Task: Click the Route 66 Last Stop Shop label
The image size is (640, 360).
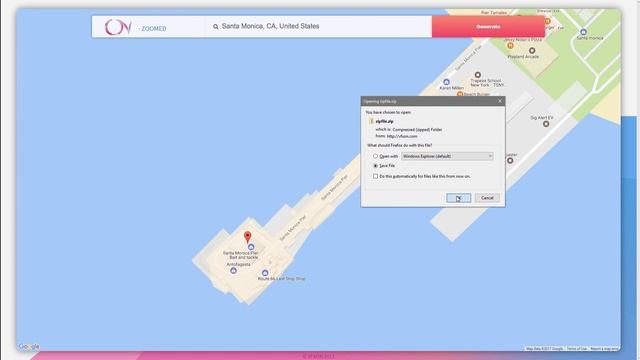Action: [x=281, y=279]
